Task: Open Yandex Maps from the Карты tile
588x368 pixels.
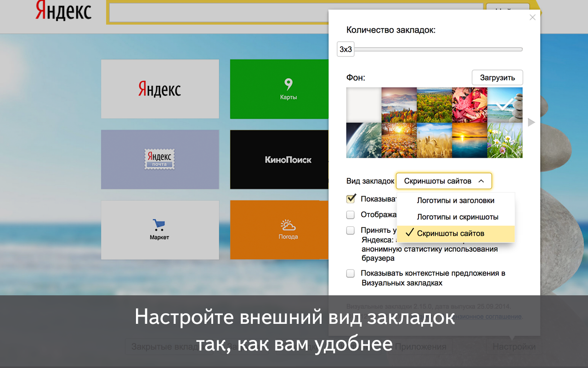Action: (288, 89)
